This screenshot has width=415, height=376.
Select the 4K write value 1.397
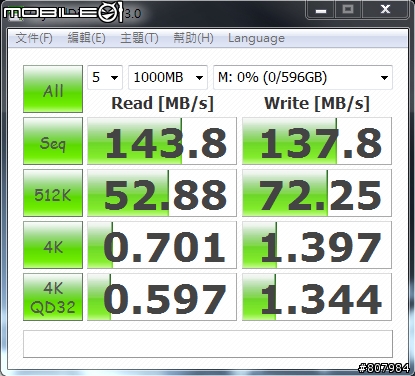click(x=317, y=245)
